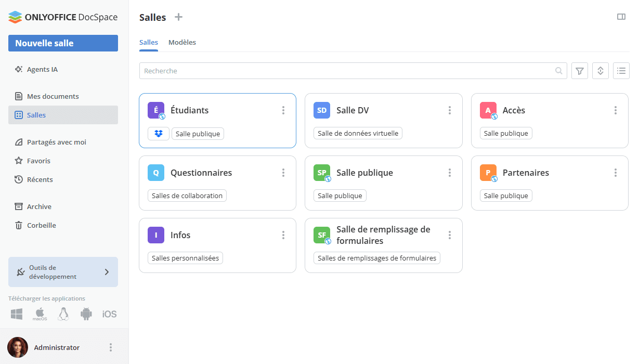Click the Linux penguin icon
The image size is (639, 364).
(x=63, y=314)
